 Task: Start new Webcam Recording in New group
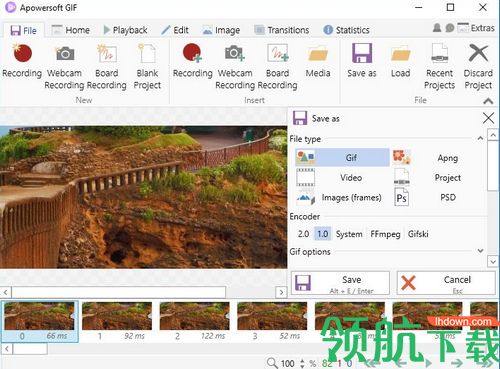coord(64,67)
